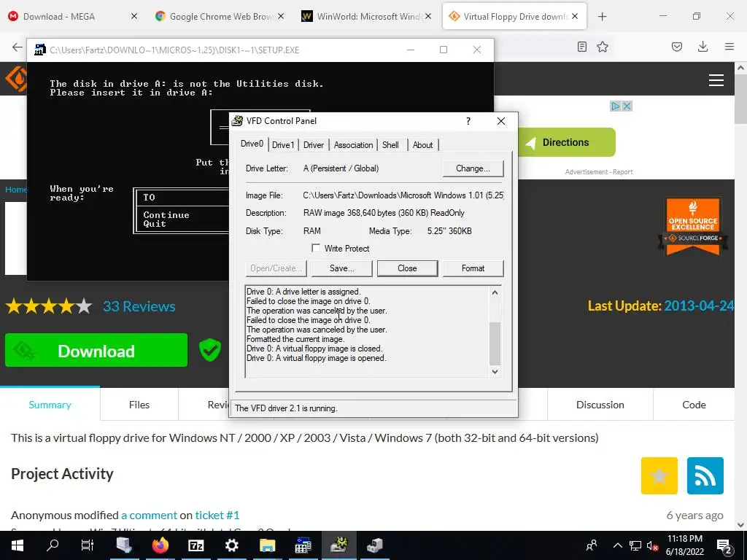The width and height of the screenshot is (747, 560).
Task: Tick the Write Protect checkbox
Action: [316, 248]
